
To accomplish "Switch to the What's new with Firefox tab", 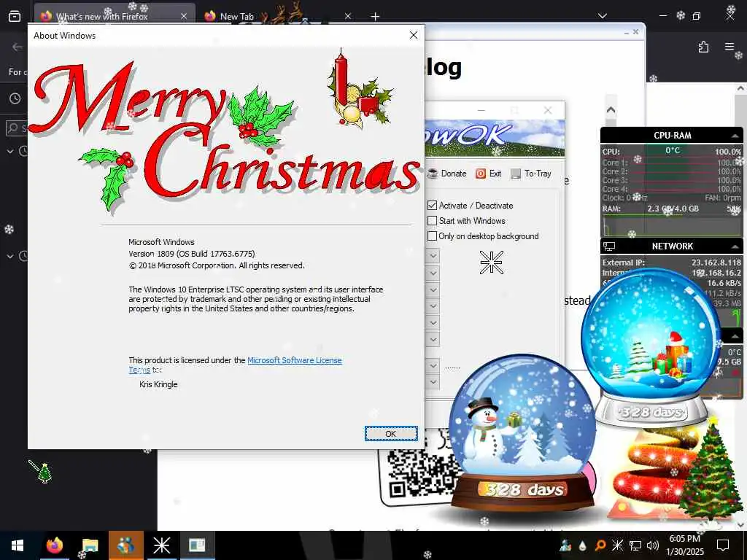I will pos(115,16).
